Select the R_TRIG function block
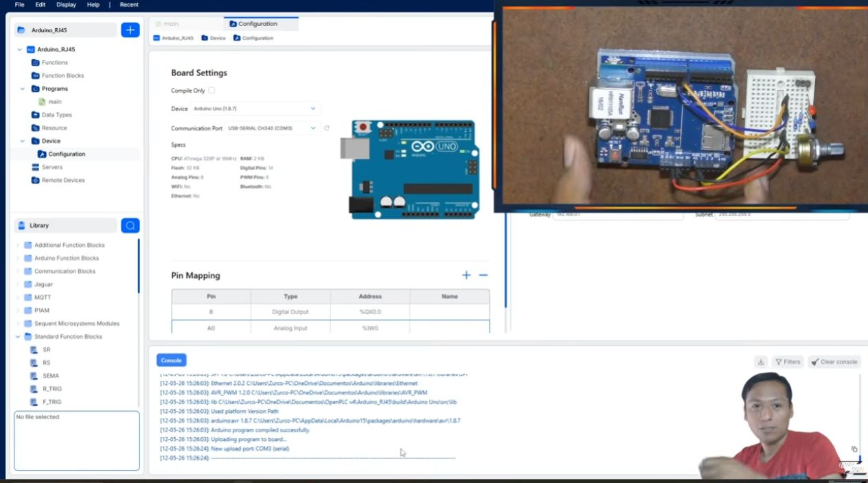 tap(52, 388)
